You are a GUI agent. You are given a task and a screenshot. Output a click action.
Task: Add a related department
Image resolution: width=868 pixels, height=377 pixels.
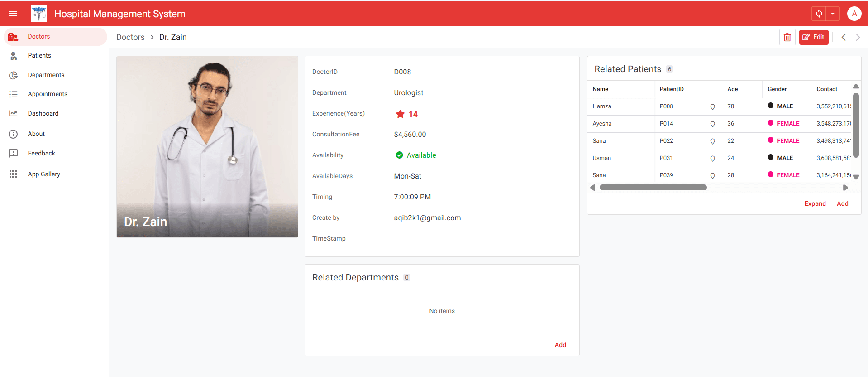pos(560,345)
